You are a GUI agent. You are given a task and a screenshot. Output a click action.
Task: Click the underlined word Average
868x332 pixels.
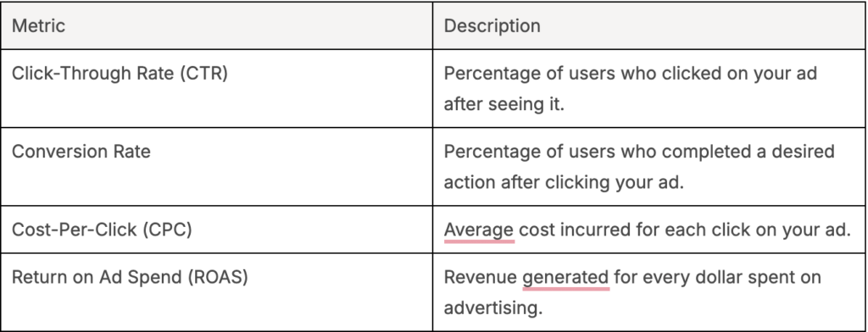[x=479, y=230]
